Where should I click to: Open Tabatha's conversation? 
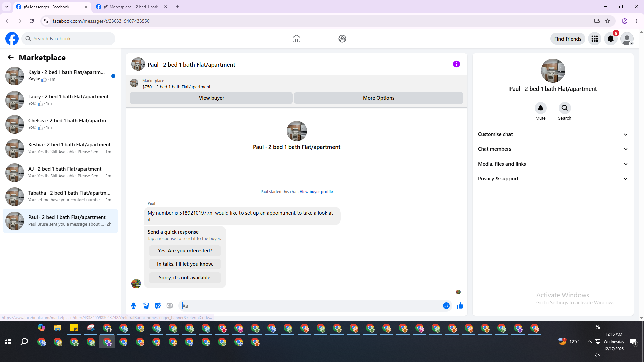pyautogui.click(x=60, y=197)
